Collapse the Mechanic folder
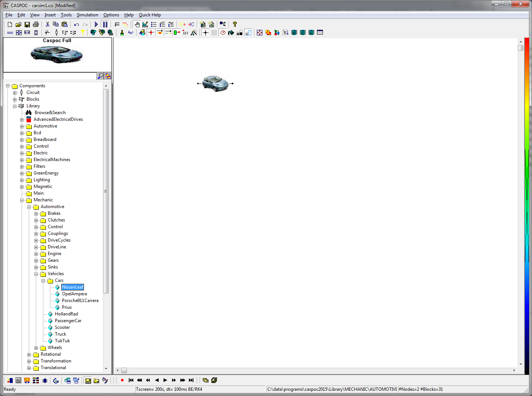Screen dimensions: 532x396 [22, 200]
